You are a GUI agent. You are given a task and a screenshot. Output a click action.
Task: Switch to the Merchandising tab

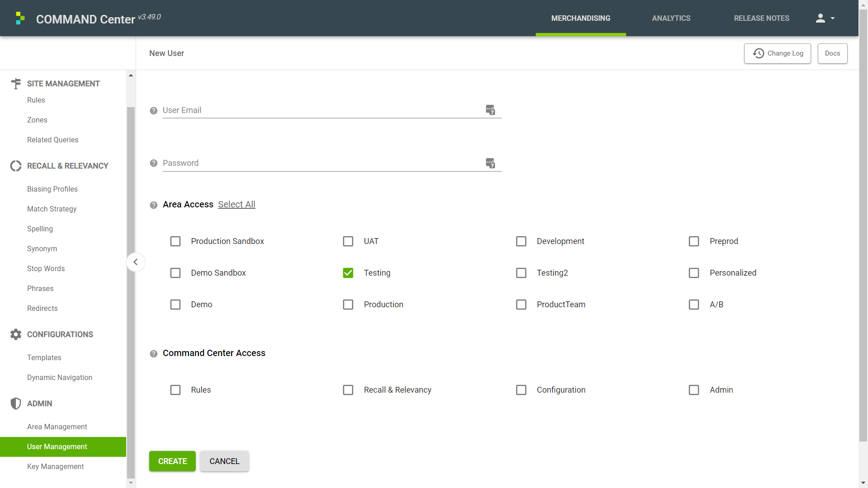coord(580,18)
